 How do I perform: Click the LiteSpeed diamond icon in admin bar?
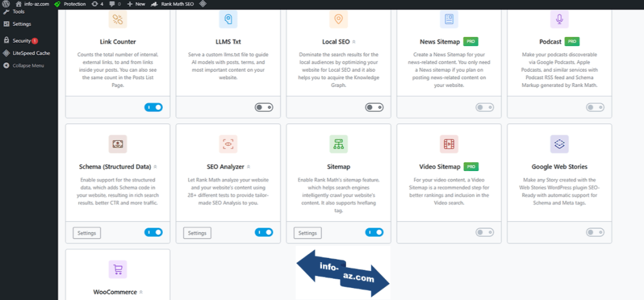203,4
